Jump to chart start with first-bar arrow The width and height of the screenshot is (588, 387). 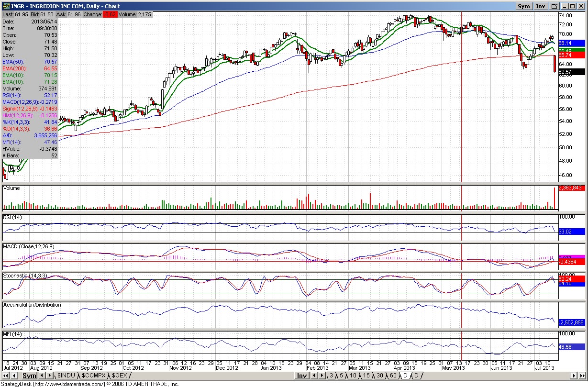(5, 376)
